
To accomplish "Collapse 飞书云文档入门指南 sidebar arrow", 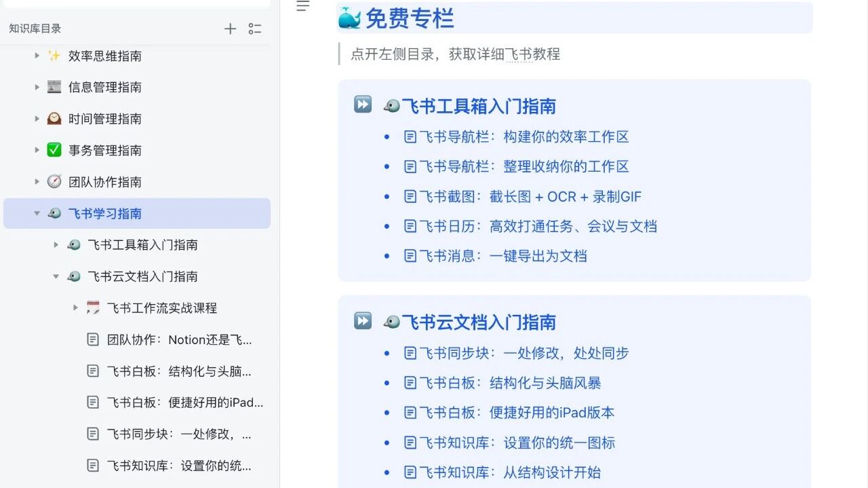I will (56, 276).
